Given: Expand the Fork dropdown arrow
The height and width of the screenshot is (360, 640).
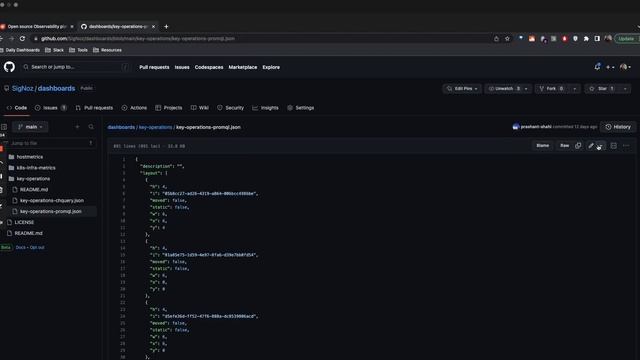Looking at the screenshot, I should pos(575,89).
